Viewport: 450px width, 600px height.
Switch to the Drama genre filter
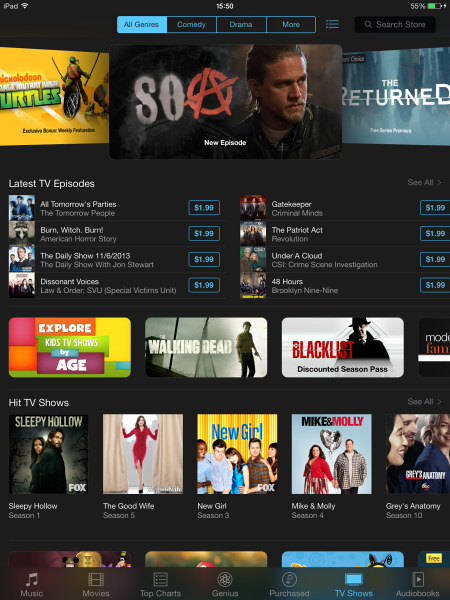coord(241,24)
